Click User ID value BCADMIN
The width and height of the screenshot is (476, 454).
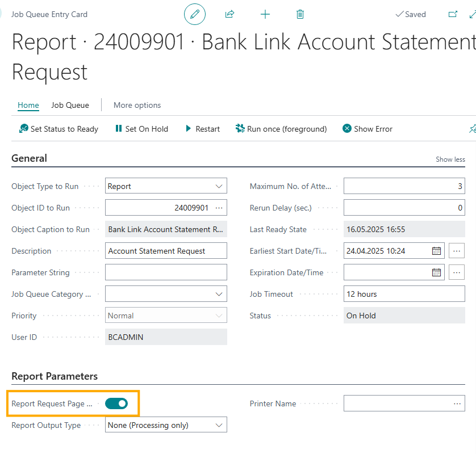(x=166, y=337)
